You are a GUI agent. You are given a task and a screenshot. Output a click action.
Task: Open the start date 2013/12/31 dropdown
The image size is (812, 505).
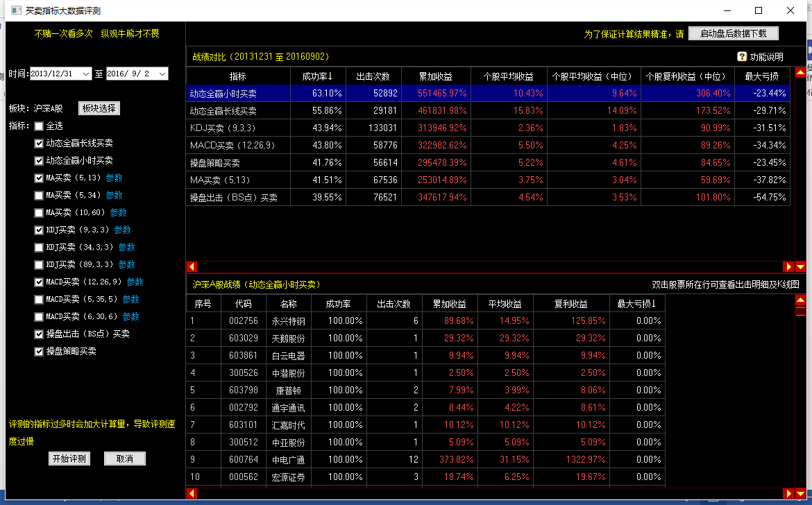[x=86, y=74]
